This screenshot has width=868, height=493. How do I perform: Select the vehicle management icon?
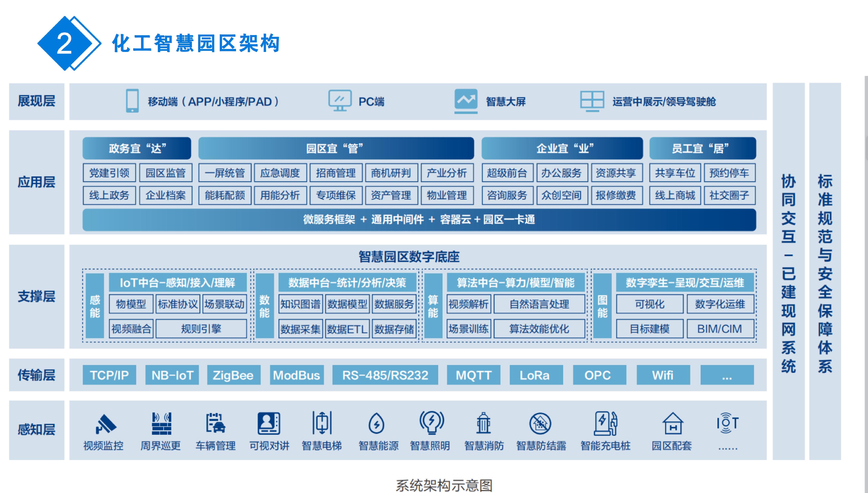[216, 423]
